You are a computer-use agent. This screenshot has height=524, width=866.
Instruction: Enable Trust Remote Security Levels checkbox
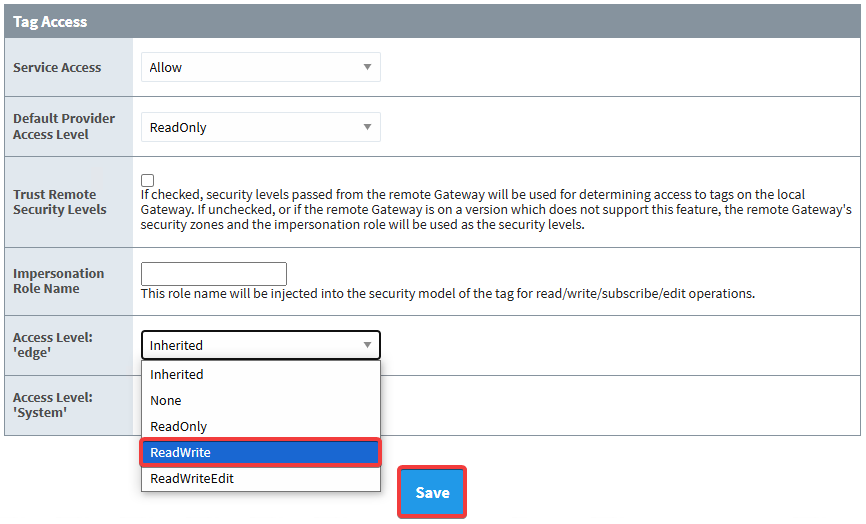[x=147, y=181]
